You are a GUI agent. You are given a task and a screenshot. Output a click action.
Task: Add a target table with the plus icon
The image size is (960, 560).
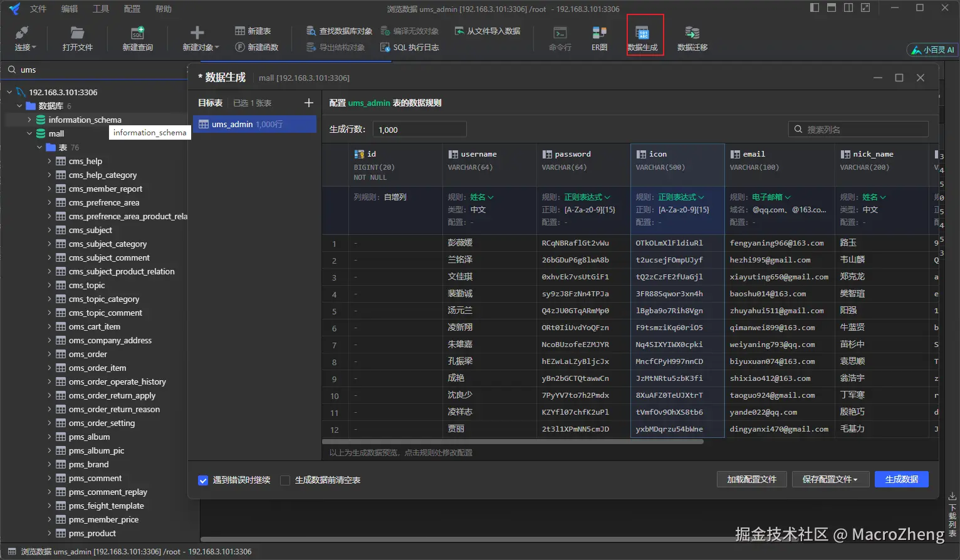tap(308, 103)
